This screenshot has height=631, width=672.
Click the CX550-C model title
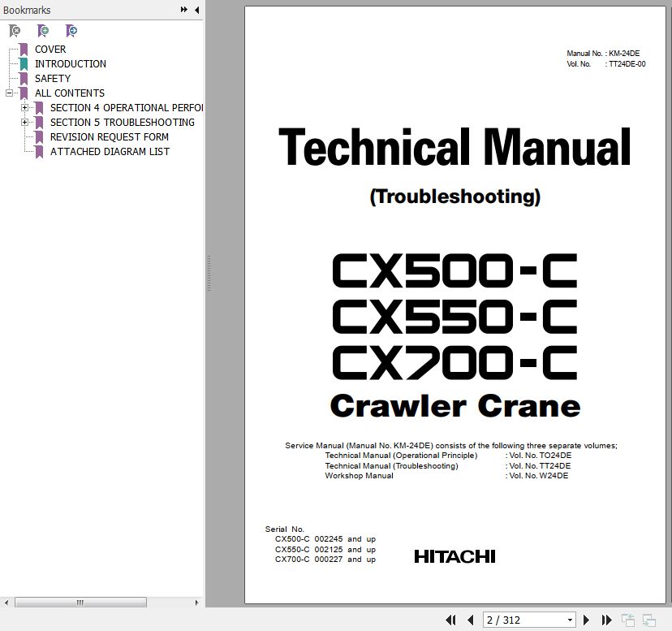tap(454, 317)
